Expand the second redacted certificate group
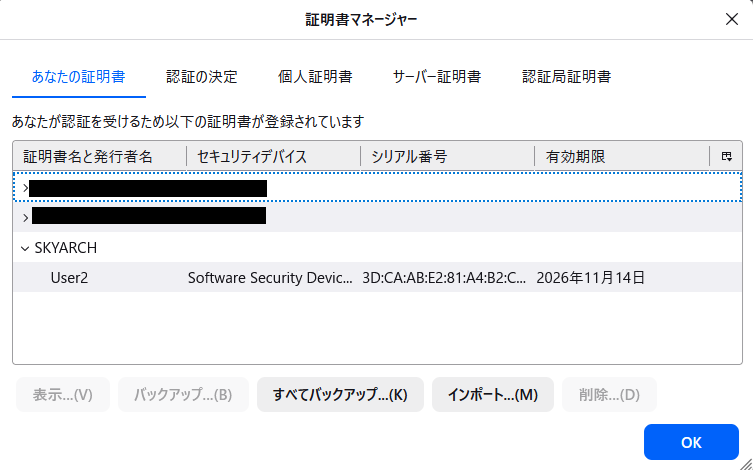 pos(25,217)
